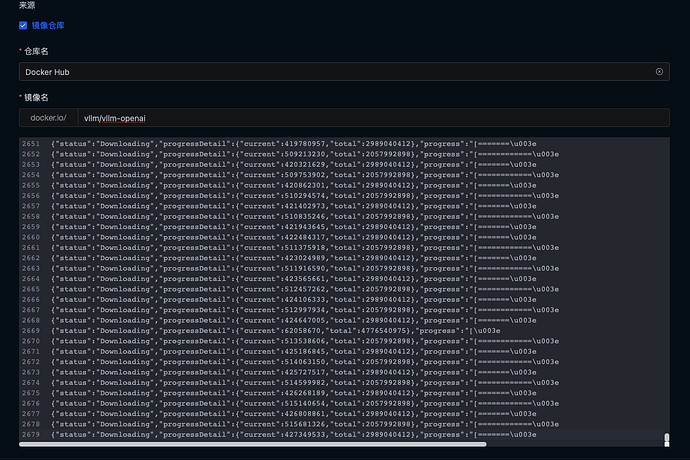
Task: Click the 镜像名 field label
Action: pyautogui.click(x=36, y=98)
